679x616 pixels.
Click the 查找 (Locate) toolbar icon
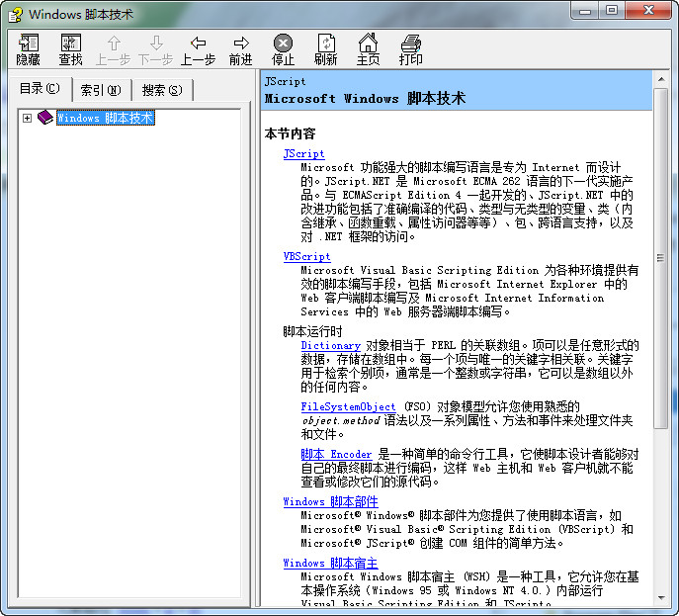(x=70, y=49)
